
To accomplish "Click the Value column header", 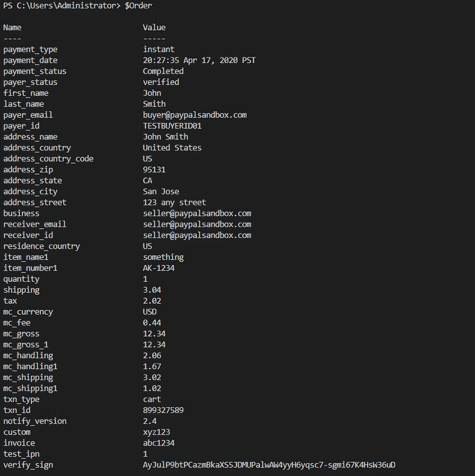I will [154, 28].
